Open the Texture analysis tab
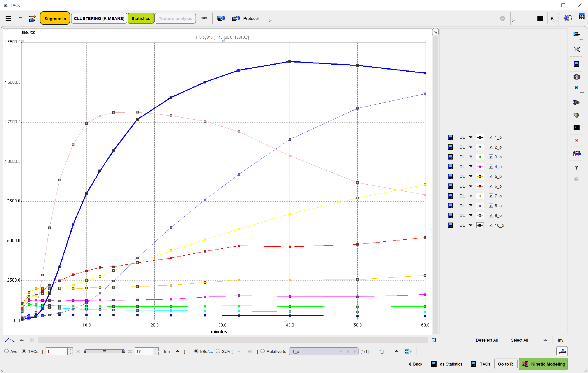The width and height of the screenshot is (588, 373). pos(175,18)
